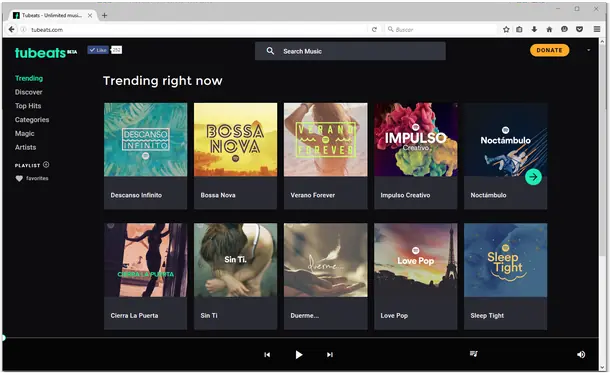Click the Facebook Like button
610x375 pixels.
98,50
